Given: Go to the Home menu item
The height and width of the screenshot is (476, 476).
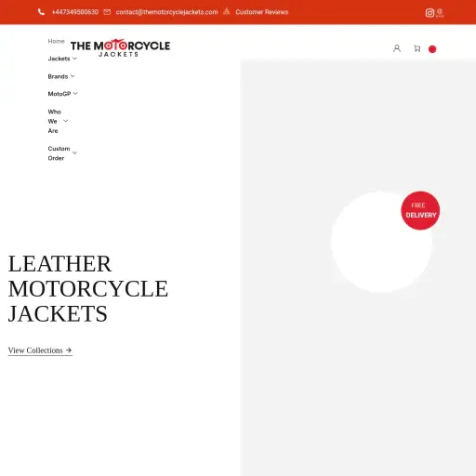Looking at the screenshot, I should 56,41.
